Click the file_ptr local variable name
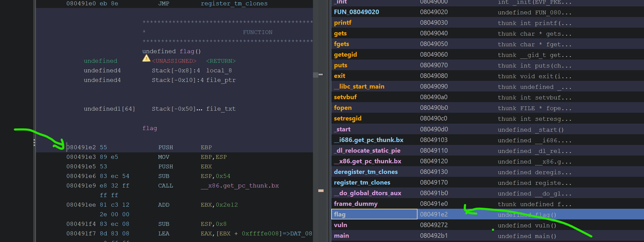The width and height of the screenshot is (644, 242). coord(221,80)
